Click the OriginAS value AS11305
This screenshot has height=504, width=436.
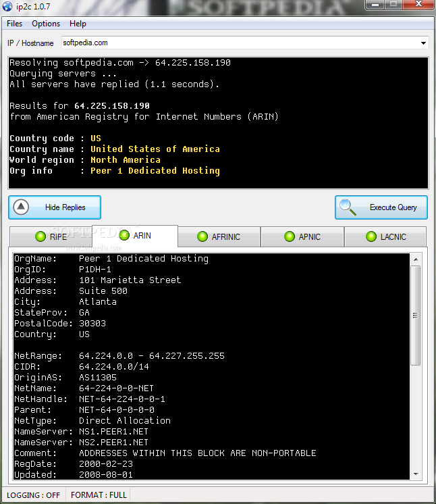(98, 378)
